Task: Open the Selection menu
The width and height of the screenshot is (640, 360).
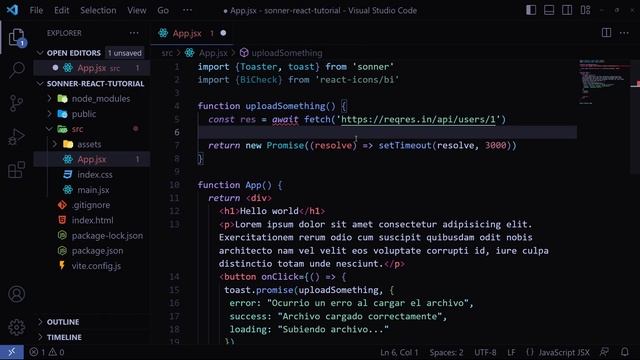Action: coord(98,10)
